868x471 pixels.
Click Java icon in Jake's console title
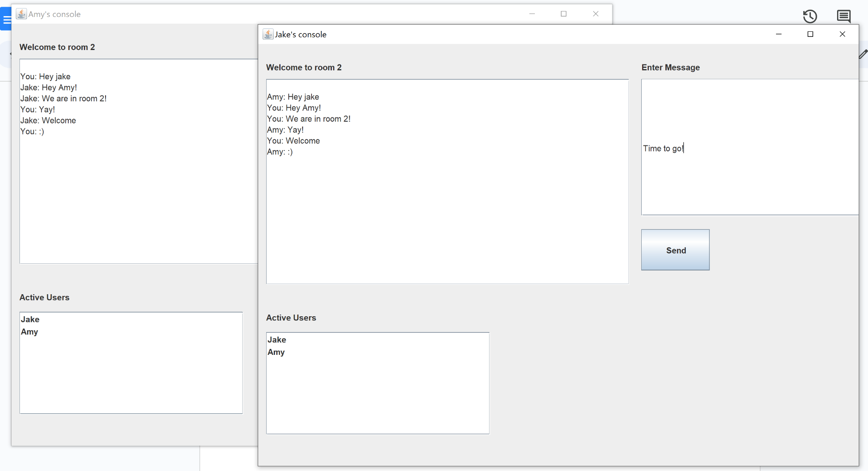tap(268, 34)
